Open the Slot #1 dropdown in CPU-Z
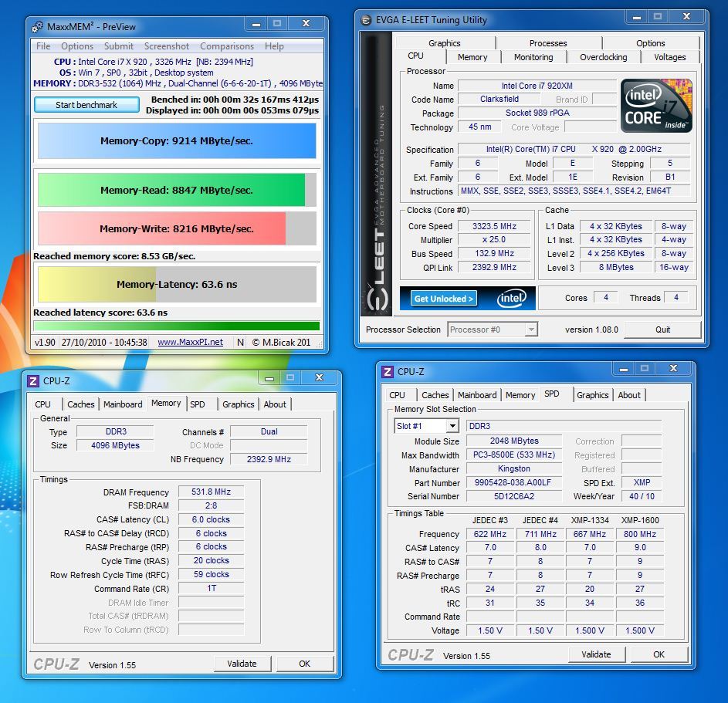 [452, 425]
